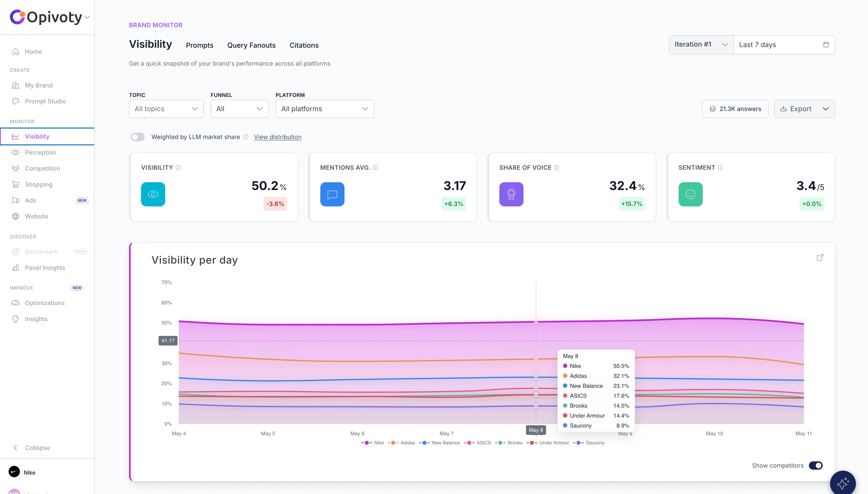Click the -3.6% visibility change badge
Viewport: 868px width, 494px height.
tap(275, 204)
